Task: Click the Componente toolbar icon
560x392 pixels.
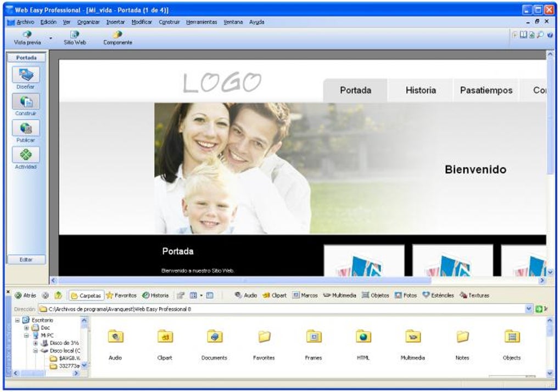Action: tap(117, 36)
